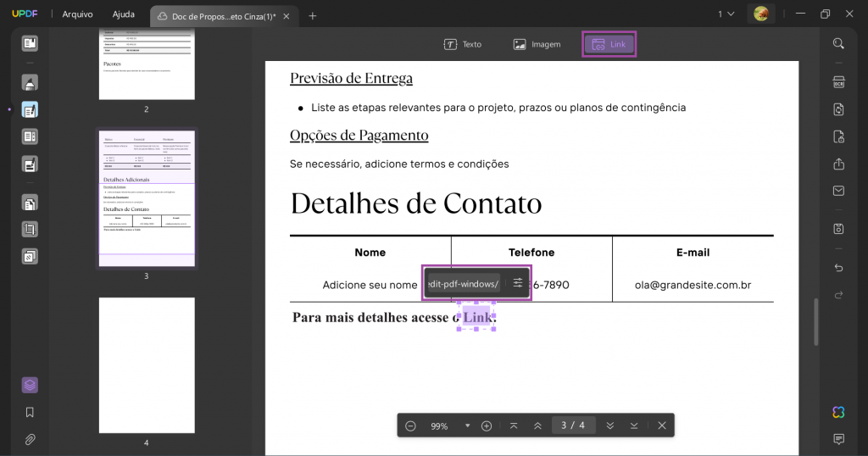Open link properties settings icon in popup

518,283
